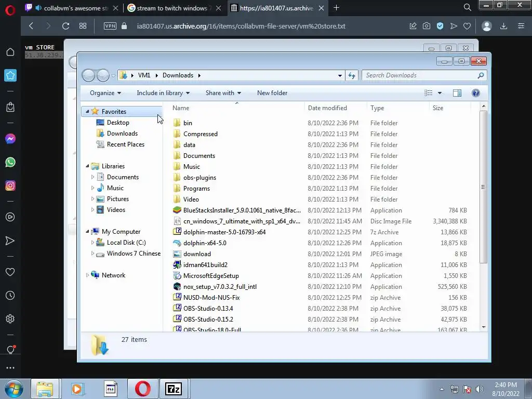Select Desktop in Favorites

(118, 123)
